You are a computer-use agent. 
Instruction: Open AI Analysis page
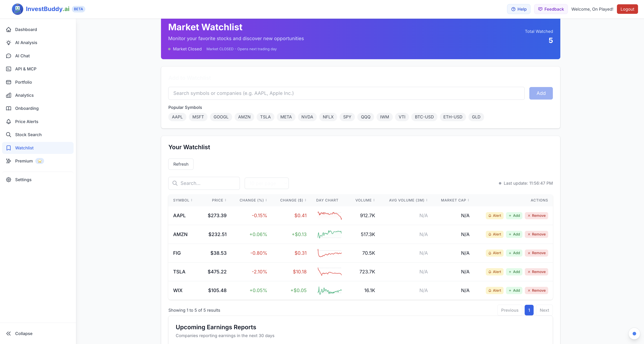(38, 43)
